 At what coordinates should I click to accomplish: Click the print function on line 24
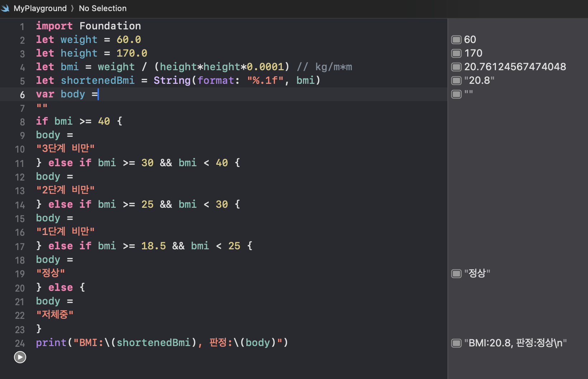pyautogui.click(x=51, y=342)
